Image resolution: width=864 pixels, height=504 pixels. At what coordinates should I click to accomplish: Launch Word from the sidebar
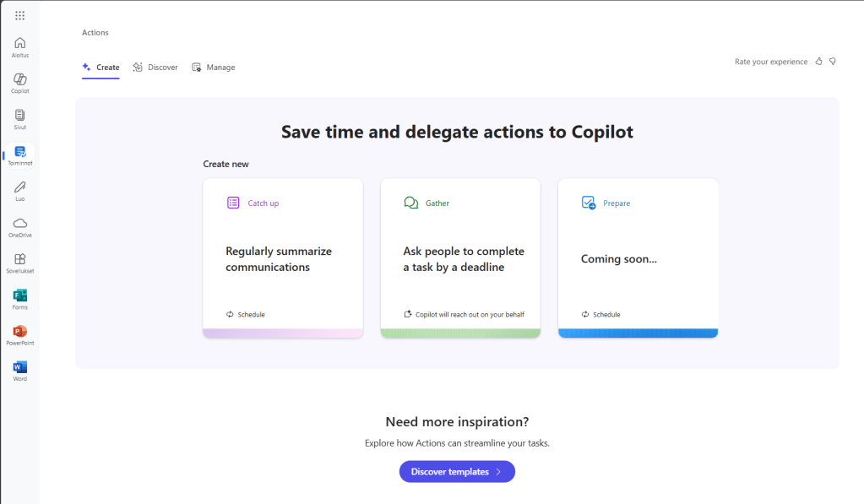20,371
